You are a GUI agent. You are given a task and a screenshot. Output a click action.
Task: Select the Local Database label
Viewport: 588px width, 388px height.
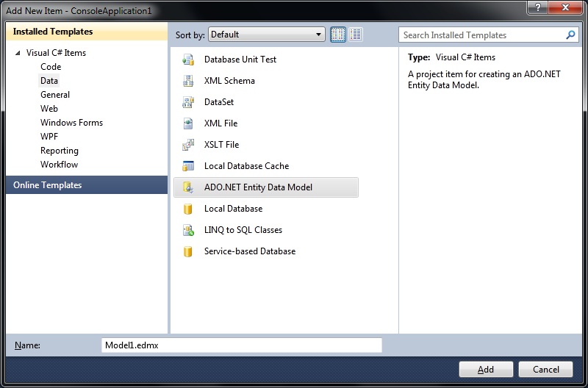tap(233, 209)
